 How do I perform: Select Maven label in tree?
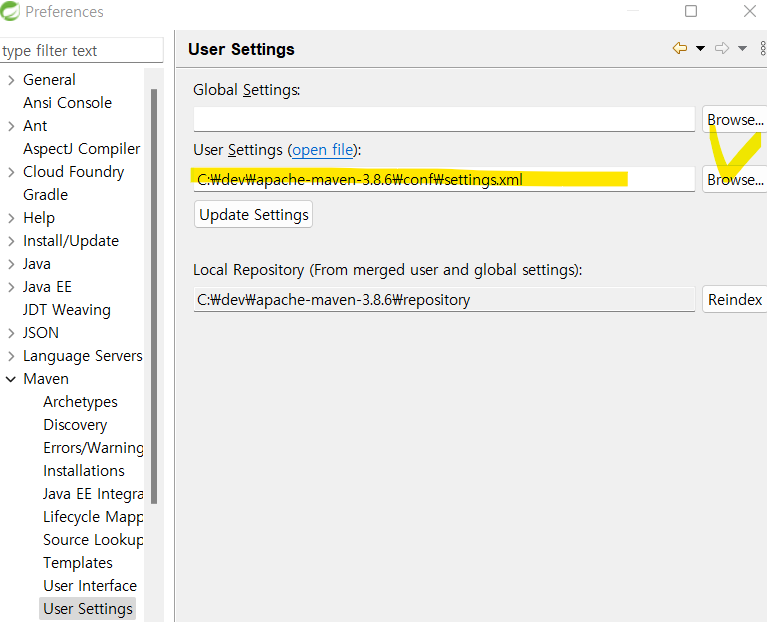(46, 378)
